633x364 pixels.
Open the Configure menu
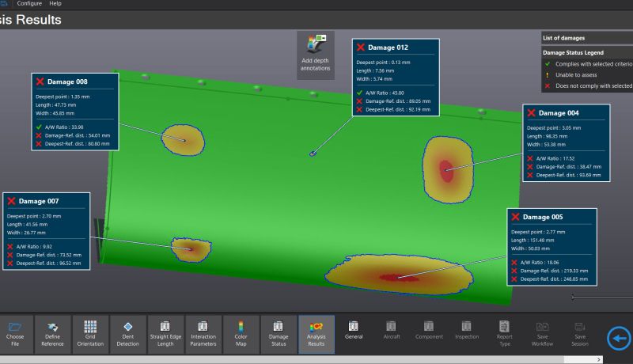tap(29, 4)
